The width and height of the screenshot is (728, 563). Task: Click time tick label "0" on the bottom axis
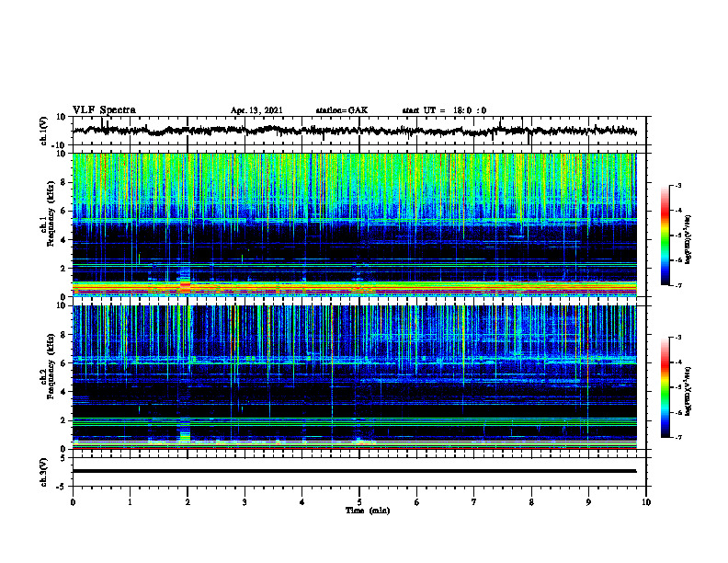click(x=73, y=502)
